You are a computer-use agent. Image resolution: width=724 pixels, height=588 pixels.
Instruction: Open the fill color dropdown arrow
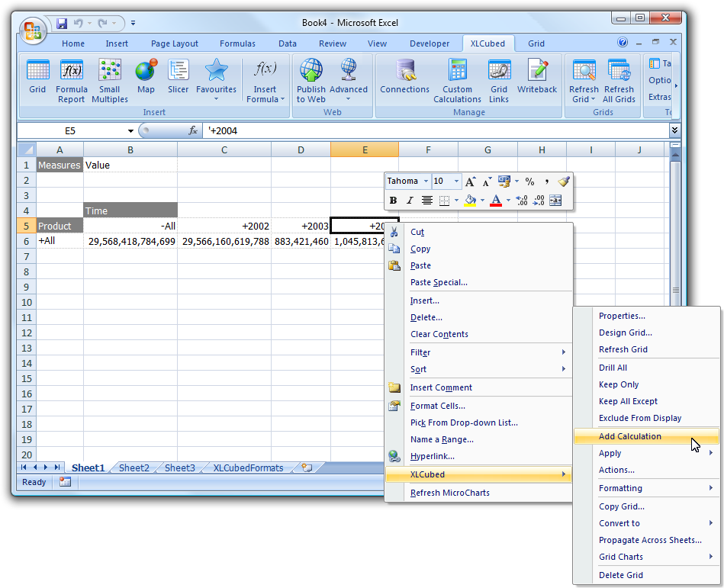482,201
